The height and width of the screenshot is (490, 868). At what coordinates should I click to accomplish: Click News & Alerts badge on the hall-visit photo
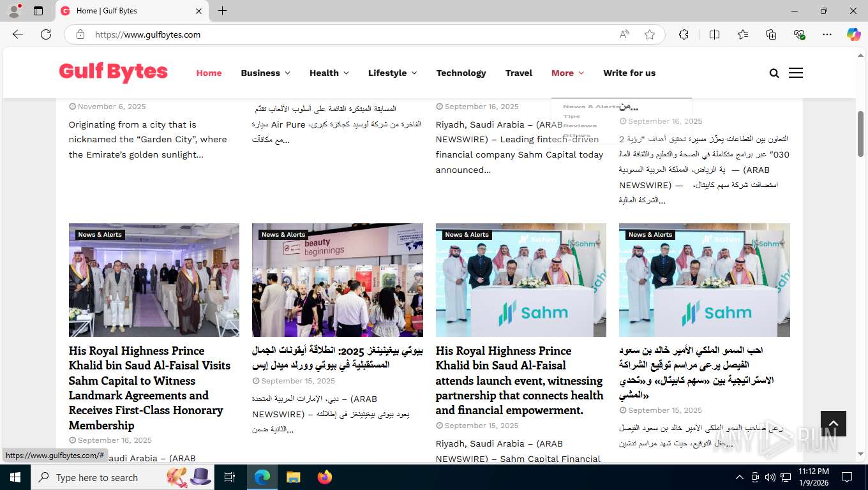[100, 235]
